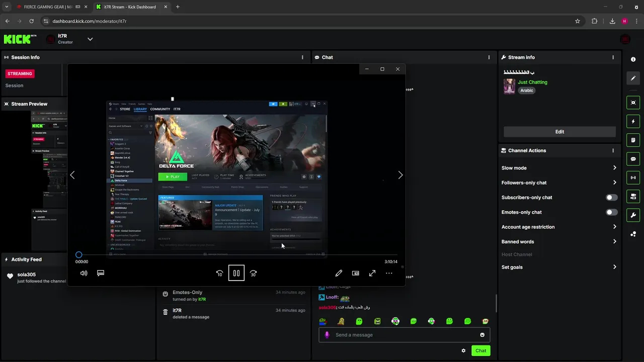Mute the video player volume

point(84,273)
